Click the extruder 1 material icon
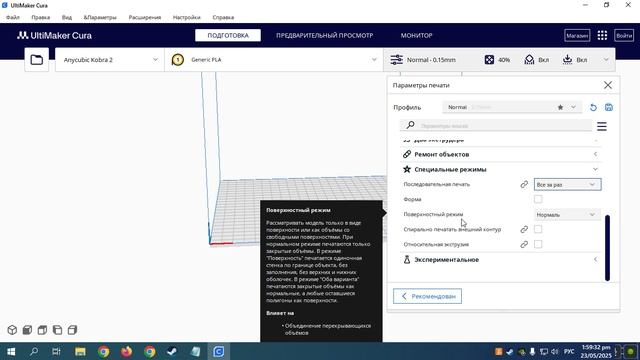Screen dimensions: 640x360 click(178, 60)
